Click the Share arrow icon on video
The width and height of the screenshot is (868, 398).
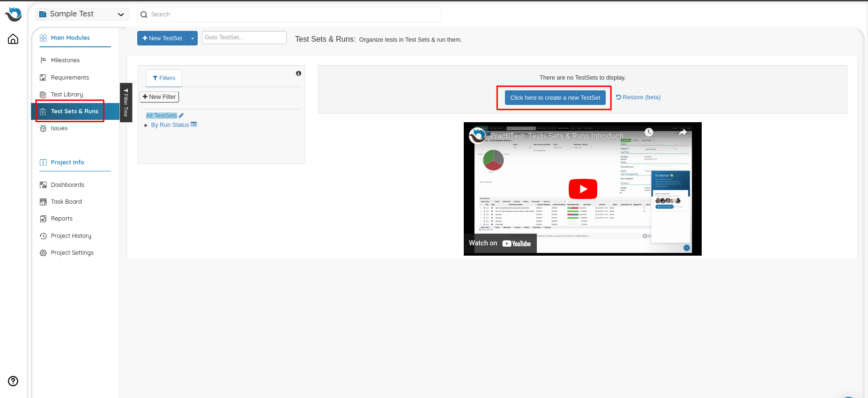pyautogui.click(x=683, y=133)
